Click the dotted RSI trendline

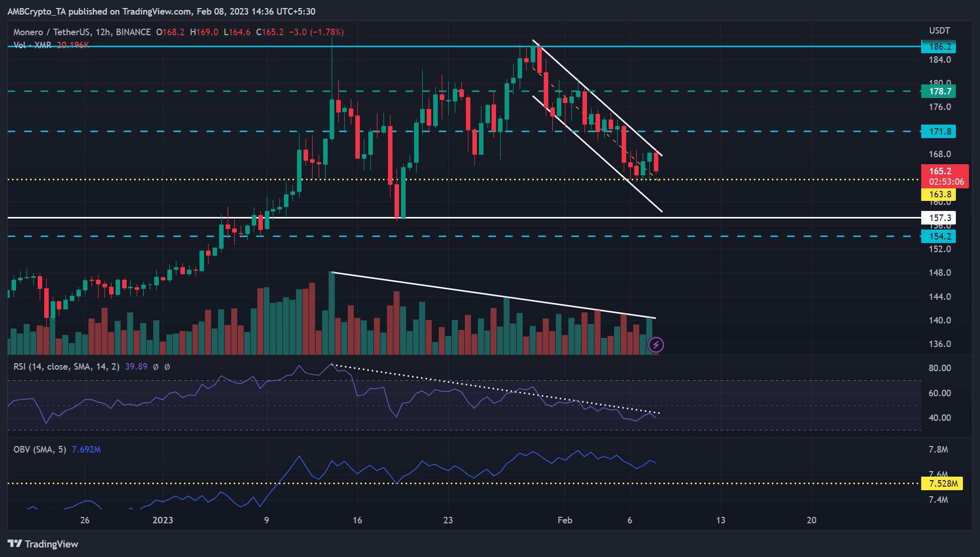[495, 389]
